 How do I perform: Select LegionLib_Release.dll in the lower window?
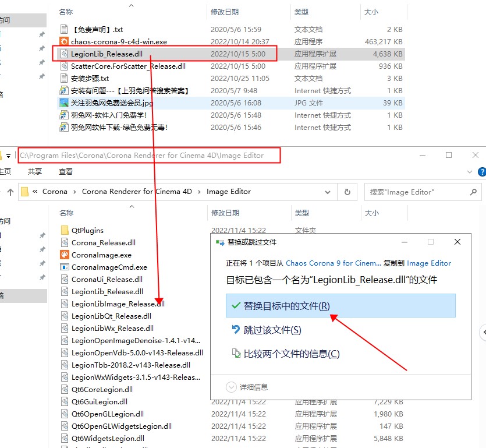click(107, 292)
